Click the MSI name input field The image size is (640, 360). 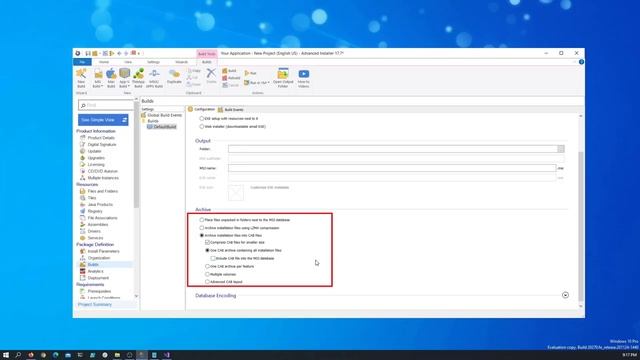392,168
